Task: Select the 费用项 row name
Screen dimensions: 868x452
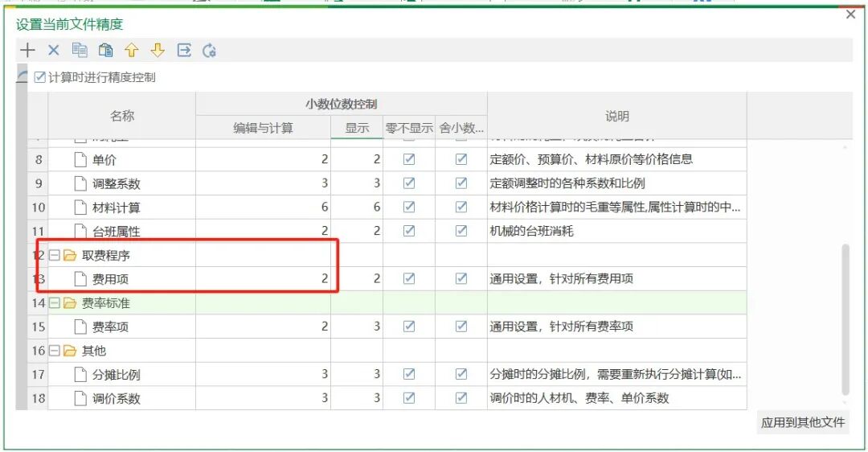Action: (x=110, y=279)
